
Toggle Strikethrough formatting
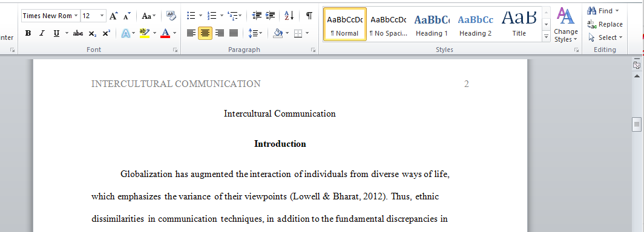click(x=78, y=33)
